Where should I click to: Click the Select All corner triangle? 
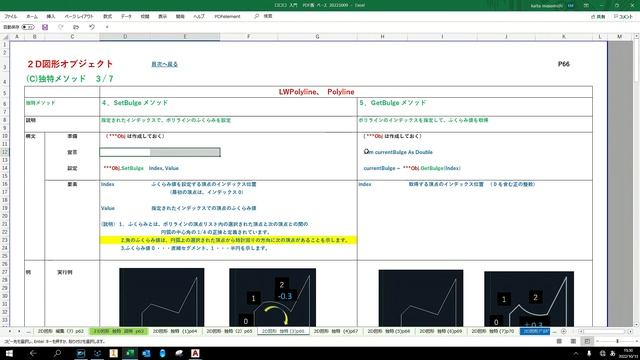click(x=5, y=37)
